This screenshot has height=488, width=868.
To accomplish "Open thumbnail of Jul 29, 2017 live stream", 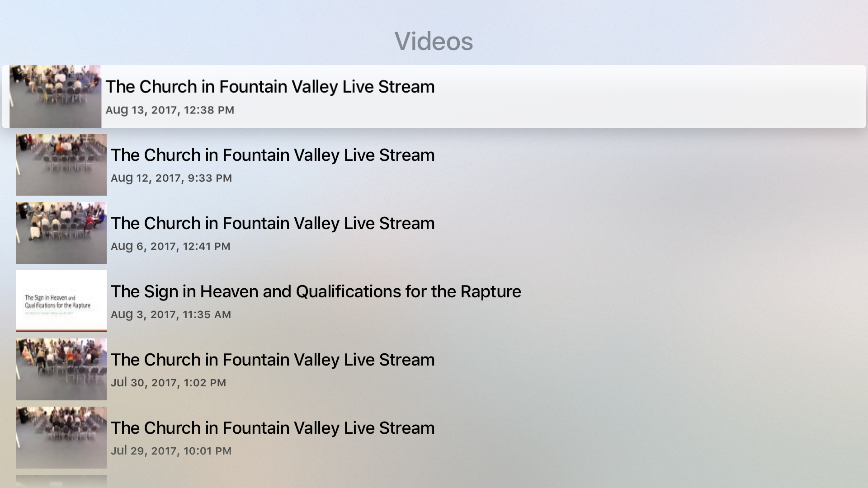I will click(x=61, y=437).
